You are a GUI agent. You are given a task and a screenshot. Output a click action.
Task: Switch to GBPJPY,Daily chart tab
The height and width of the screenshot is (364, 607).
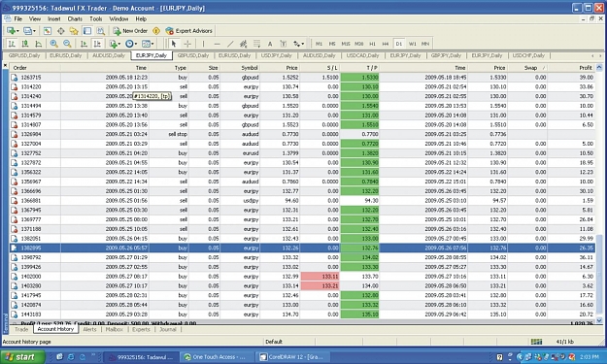(446, 55)
